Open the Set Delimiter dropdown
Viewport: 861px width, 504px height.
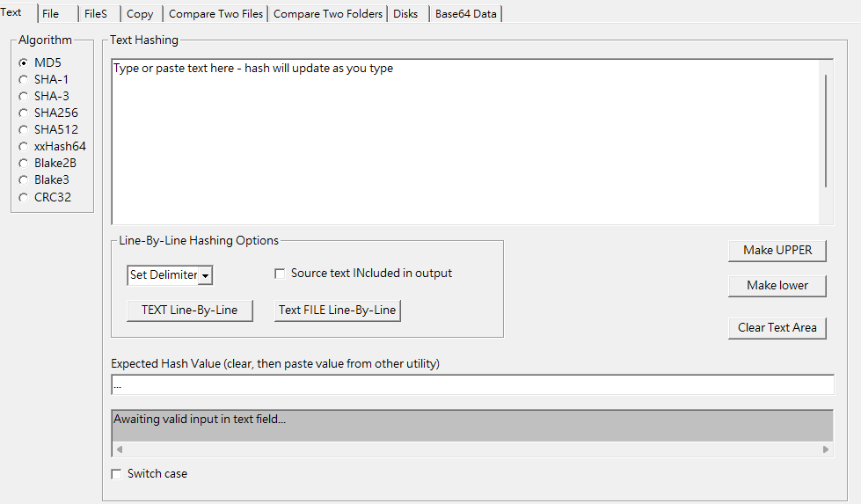[171, 275]
